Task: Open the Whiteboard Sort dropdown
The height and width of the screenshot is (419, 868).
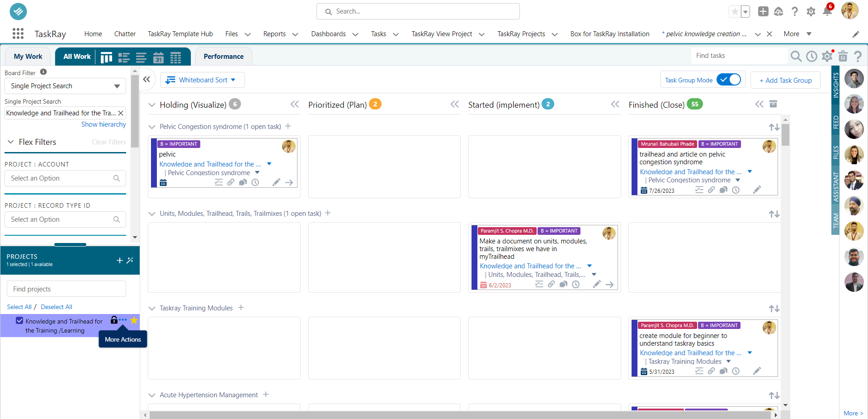Action: 202,80
